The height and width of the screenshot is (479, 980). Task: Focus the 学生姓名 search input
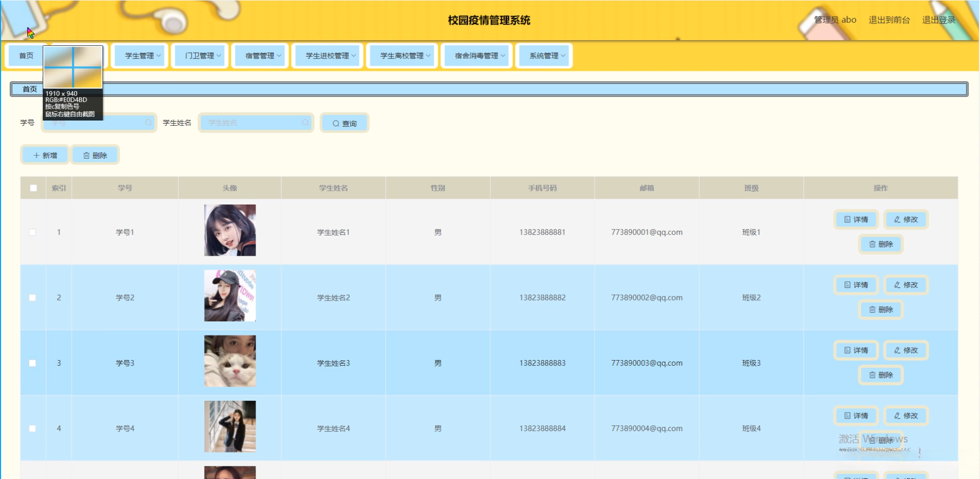click(x=256, y=123)
